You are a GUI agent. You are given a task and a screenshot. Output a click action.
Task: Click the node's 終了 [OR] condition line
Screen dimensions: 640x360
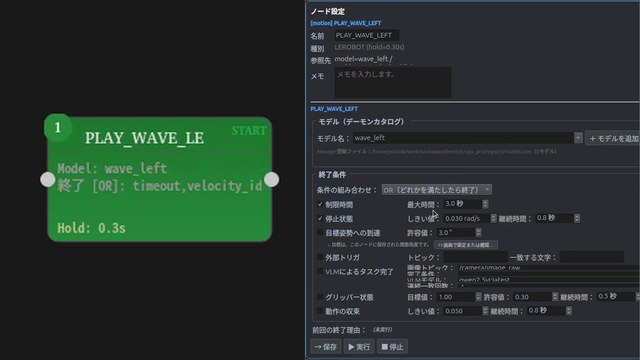160,186
